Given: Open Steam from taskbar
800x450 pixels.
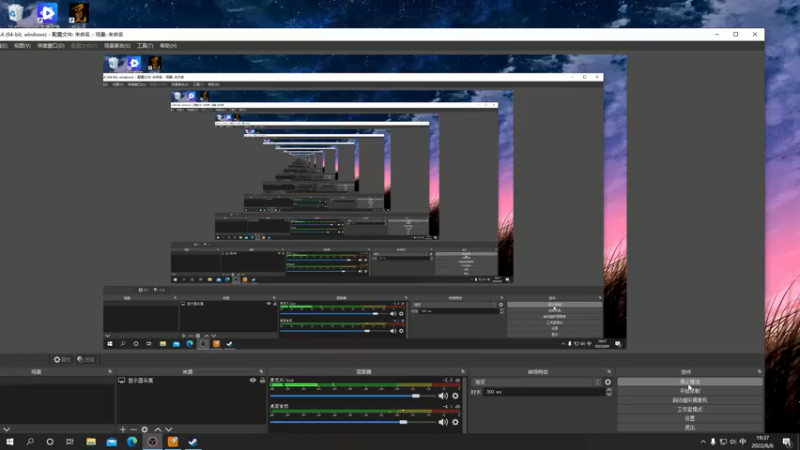Looking at the screenshot, I should click(x=193, y=442).
